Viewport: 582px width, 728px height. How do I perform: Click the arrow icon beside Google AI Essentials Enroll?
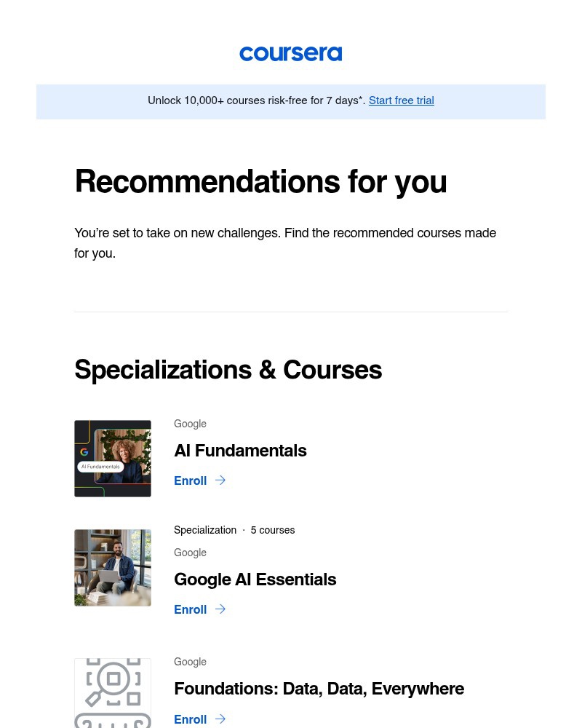click(x=220, y=609)
